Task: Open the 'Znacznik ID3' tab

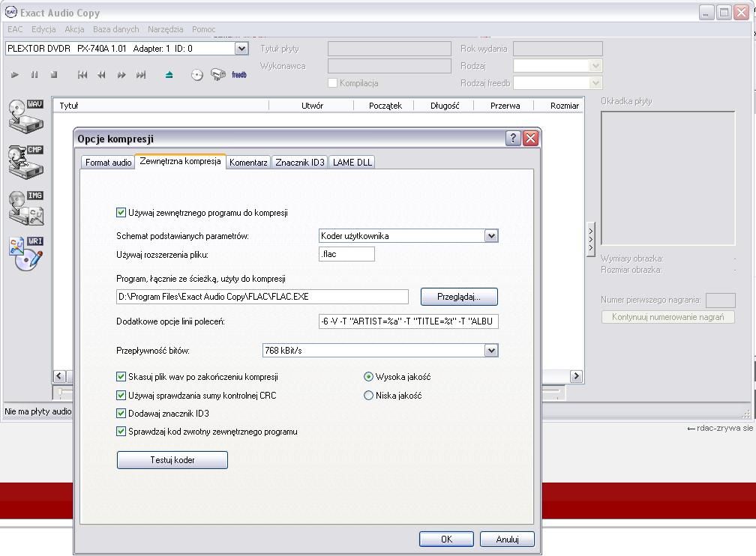Action: click(300, 163)
